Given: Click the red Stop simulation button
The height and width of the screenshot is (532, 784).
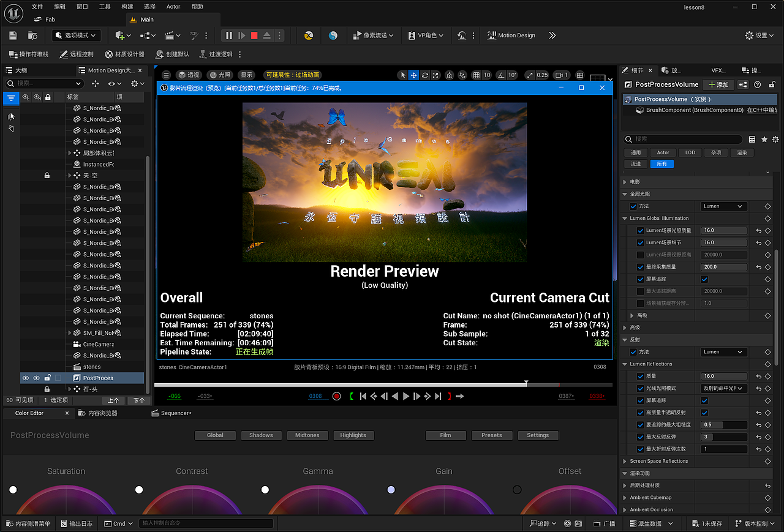Looking at the screenshot, I should pos(254,36).
